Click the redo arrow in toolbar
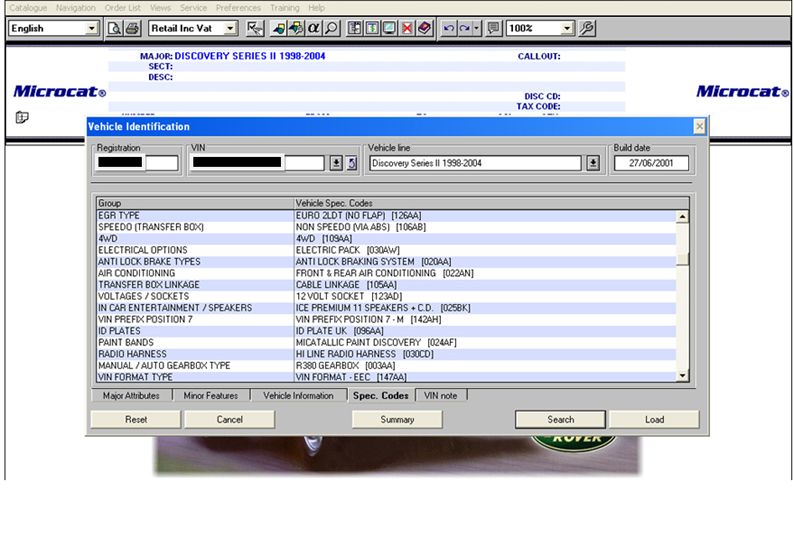Image resolution: width=794 pixels, height=537 pixels. 464,28
